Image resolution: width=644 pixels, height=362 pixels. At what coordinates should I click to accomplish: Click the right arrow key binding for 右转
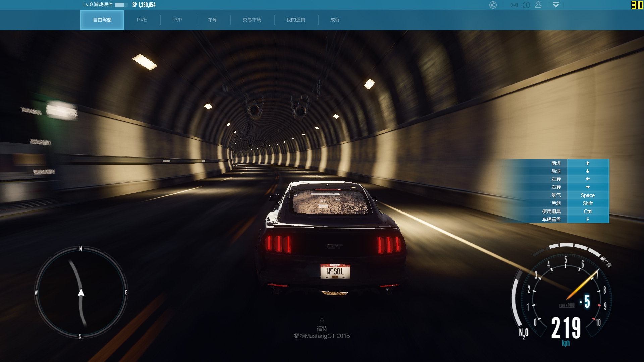click(x=588, y=187)
